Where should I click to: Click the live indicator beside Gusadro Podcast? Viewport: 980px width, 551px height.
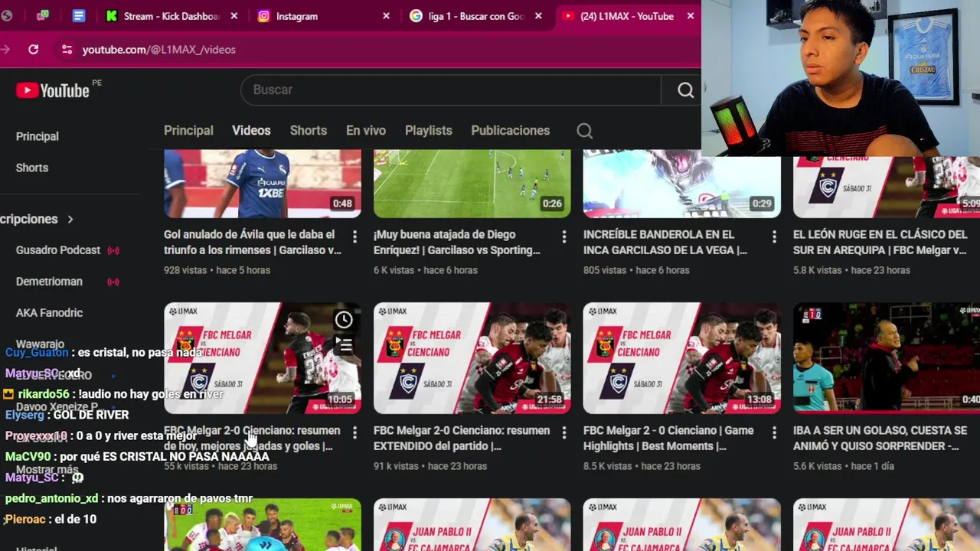click(x=113, y=250)
